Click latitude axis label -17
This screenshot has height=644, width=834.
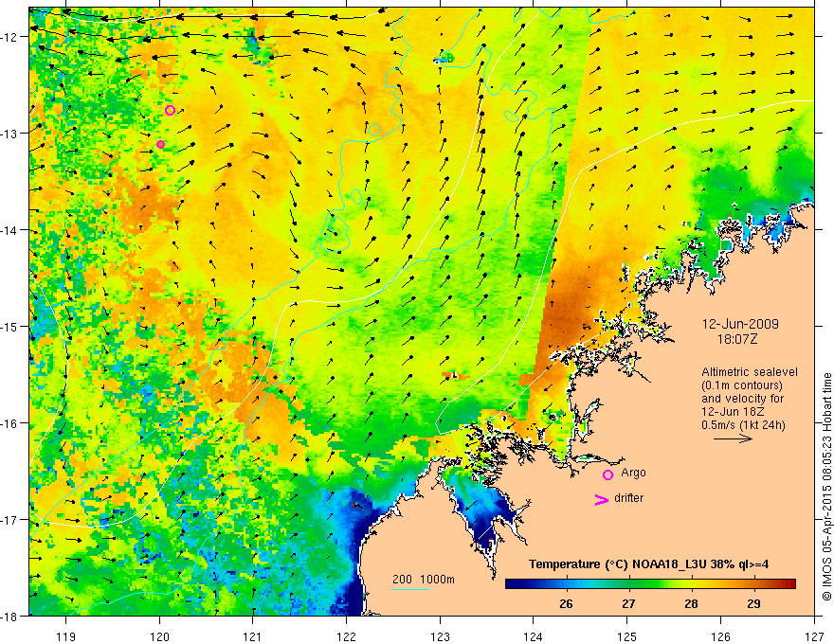(x=10, y=519)
